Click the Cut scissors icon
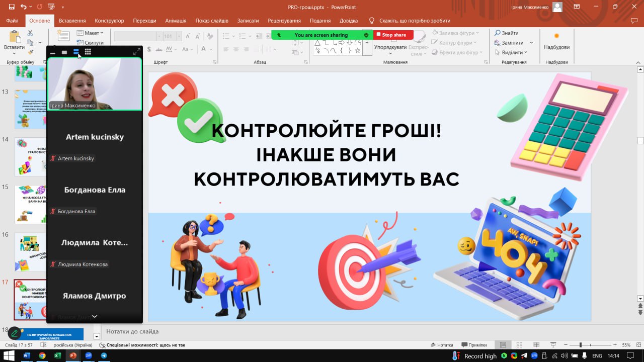Image resolution: width=644 pixels, height=362 pixels. pyautogui.click(x=30, y=33)
